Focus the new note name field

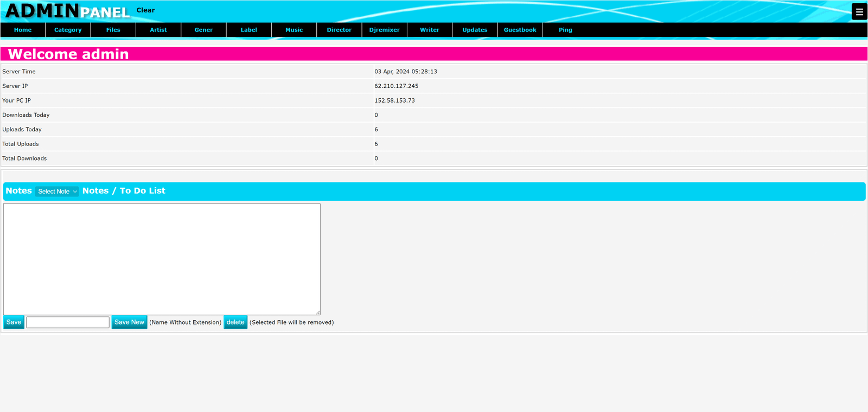(68, 322)
